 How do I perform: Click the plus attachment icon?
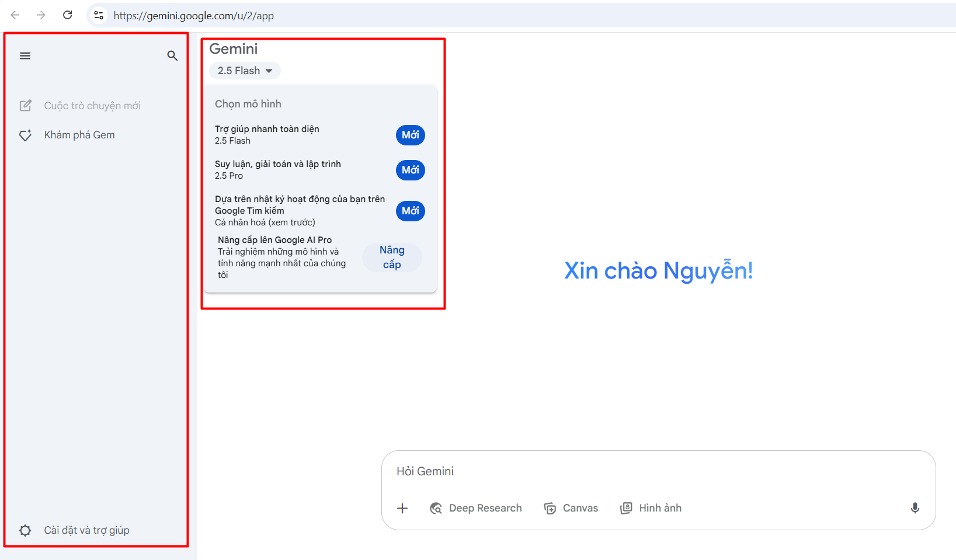(402, 508)
